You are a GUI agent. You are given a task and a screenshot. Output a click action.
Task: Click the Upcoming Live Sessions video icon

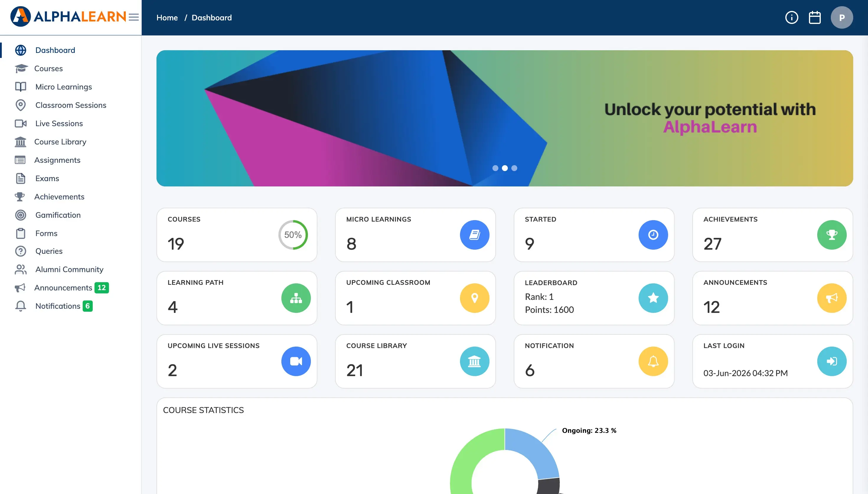tap(296, 361)
